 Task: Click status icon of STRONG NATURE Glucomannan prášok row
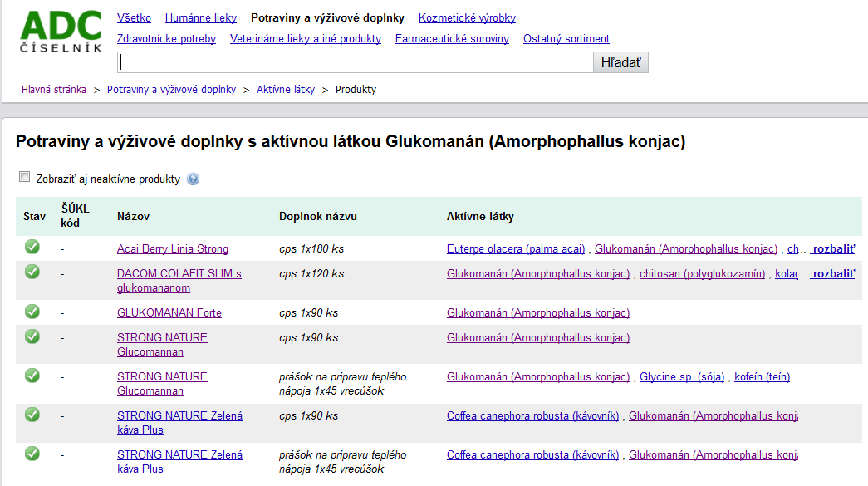(x=32, y=376)
